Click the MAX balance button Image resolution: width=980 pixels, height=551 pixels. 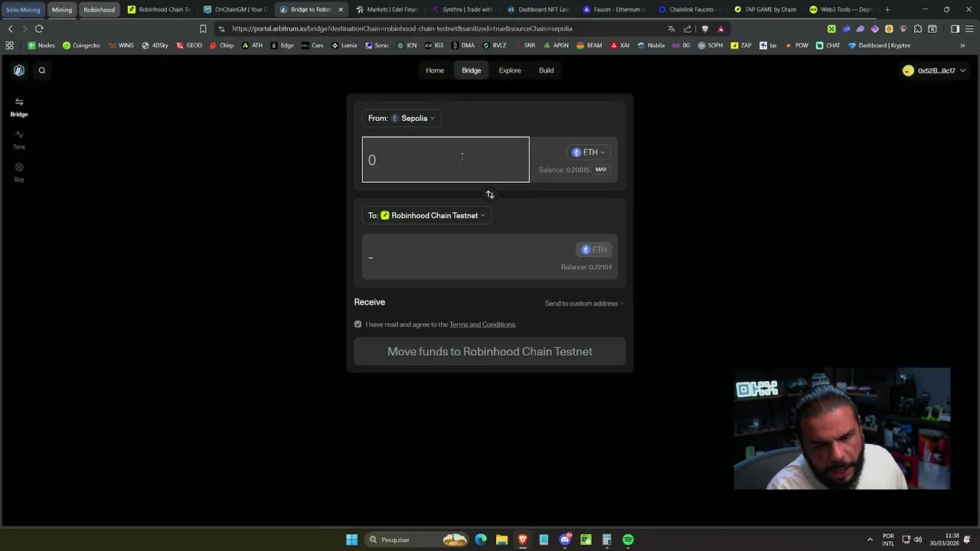[601, 170]
